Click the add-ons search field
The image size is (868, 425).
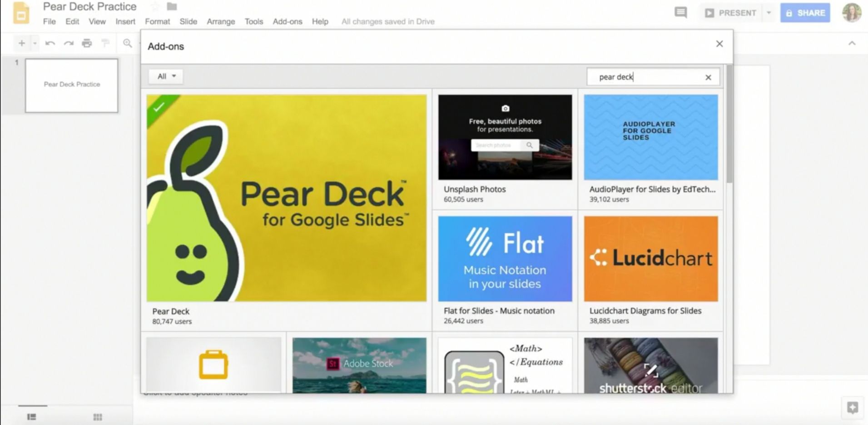[653, 77]
